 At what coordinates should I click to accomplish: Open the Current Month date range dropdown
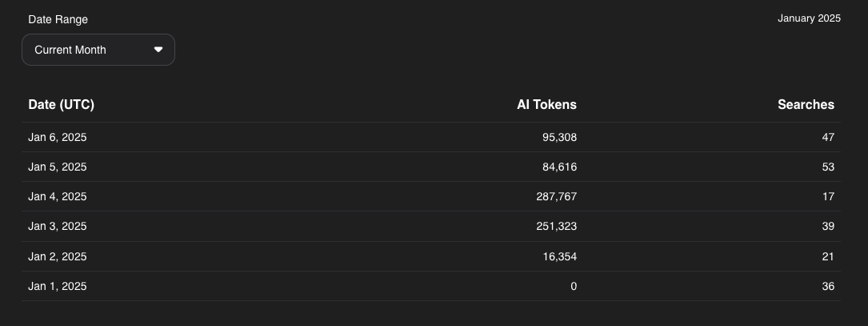98,50
